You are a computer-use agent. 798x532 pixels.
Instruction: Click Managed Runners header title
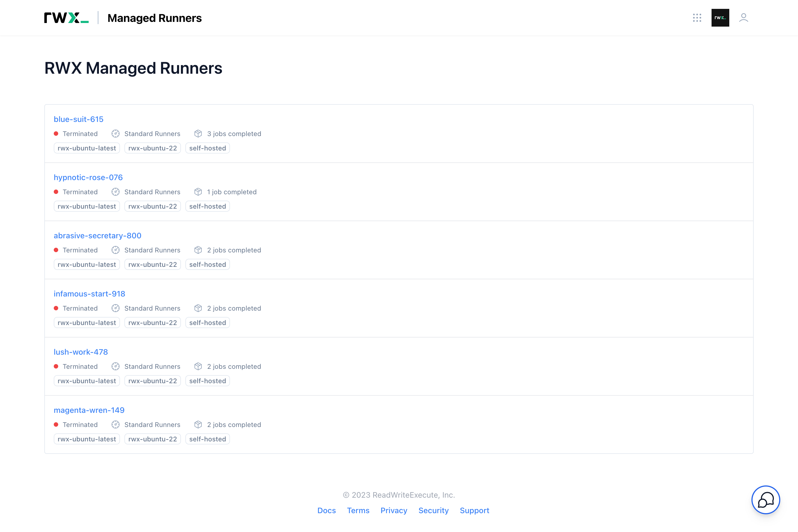click(x=154, y=18)
